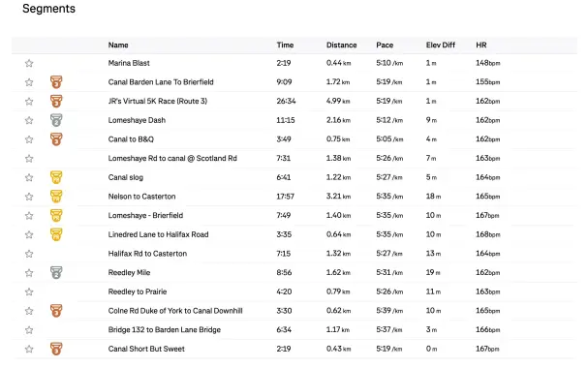This screenshot has width=588, height=368.
Task: Click bronze medal for Canal Short But Sweet
Action: tap(56, 349)
